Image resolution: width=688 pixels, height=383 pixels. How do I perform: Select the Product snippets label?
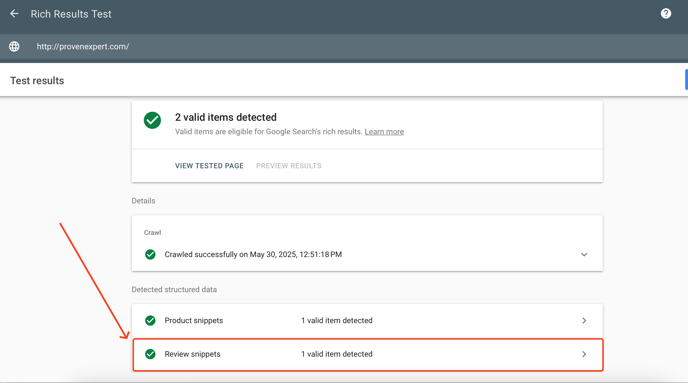click(194, 321)
